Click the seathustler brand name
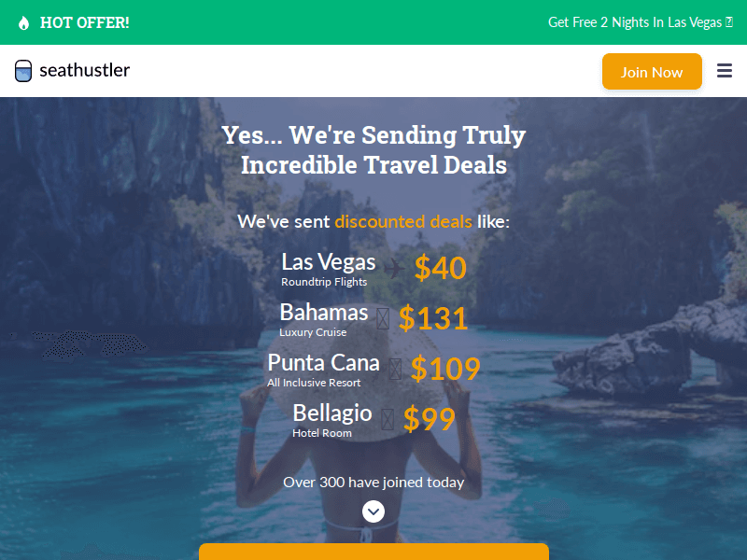 pyautogui.click(x=84, y=71)
